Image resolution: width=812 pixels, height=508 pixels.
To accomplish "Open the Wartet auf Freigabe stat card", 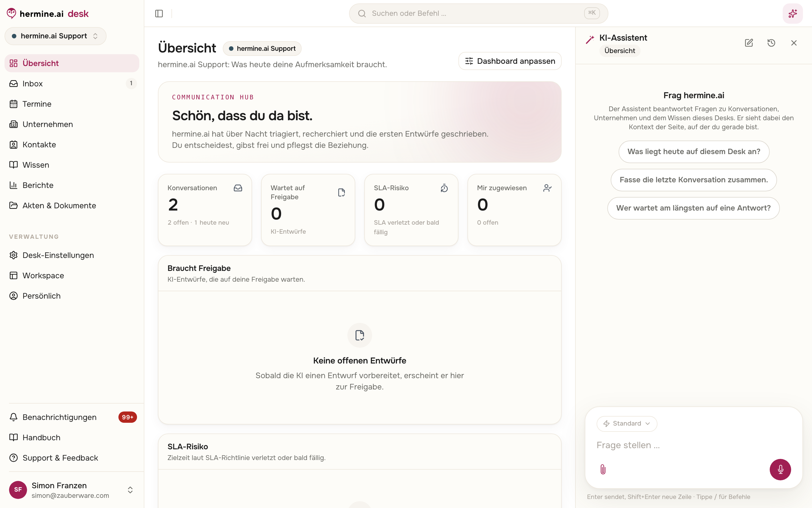I will 308,210.
